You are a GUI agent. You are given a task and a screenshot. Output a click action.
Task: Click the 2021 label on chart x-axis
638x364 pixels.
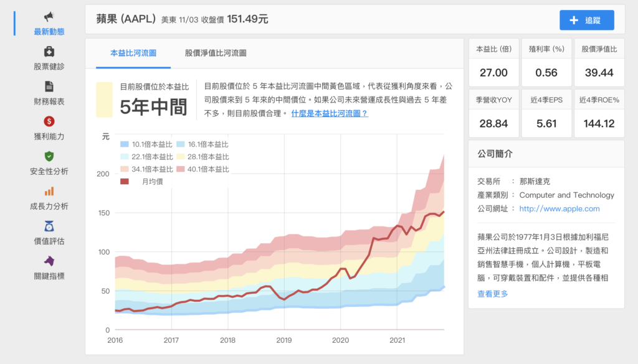pyautogui.click(x=397, y=340)
